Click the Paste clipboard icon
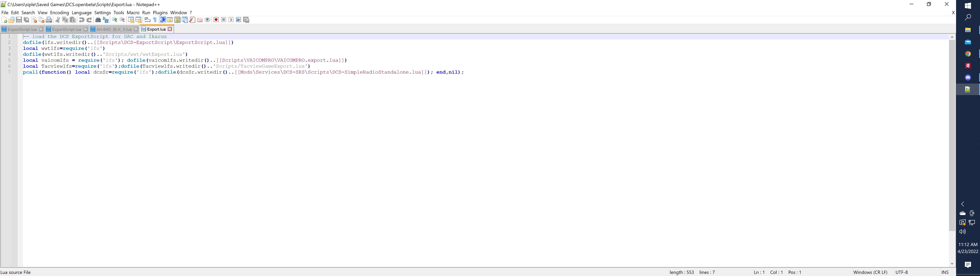The width and height of the screenshot is (980, 276). (x=73, y=20)
